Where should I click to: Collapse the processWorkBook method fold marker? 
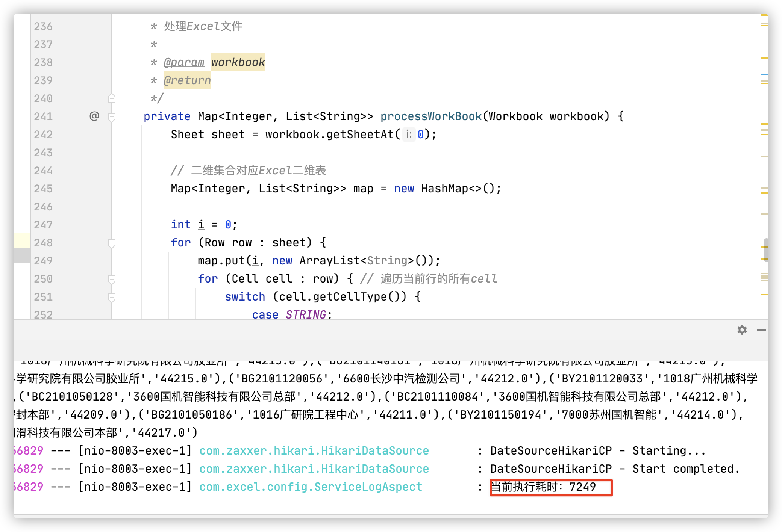112,117
